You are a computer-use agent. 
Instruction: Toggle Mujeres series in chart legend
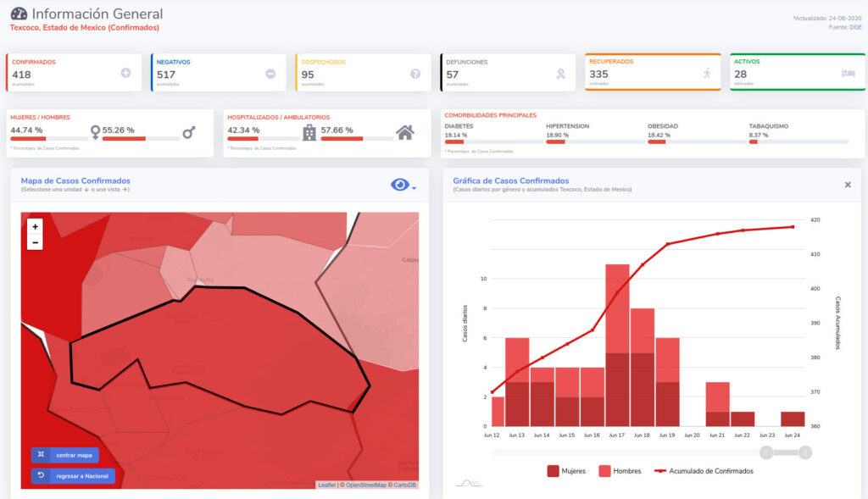566,471
